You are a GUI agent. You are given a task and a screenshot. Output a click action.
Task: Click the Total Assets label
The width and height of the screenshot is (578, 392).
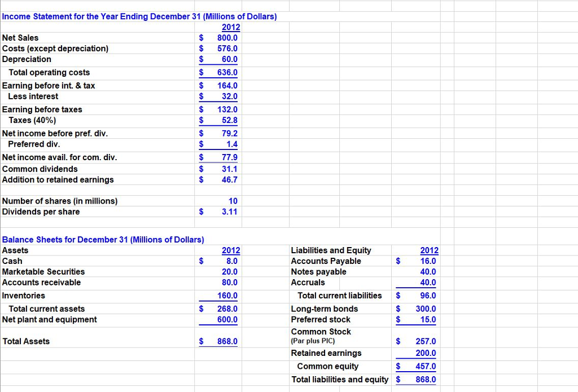[x=26, y=341]
